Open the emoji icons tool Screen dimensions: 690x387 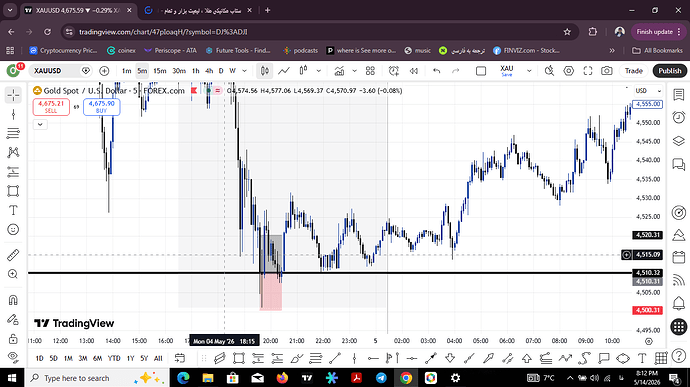[x=13, y=229]
